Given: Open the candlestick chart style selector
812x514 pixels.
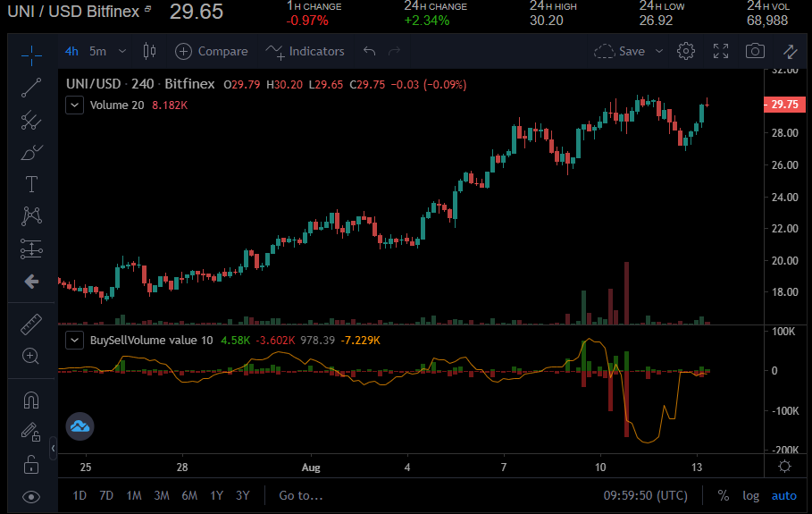Looking at the screenshot, I should [150, 51].
